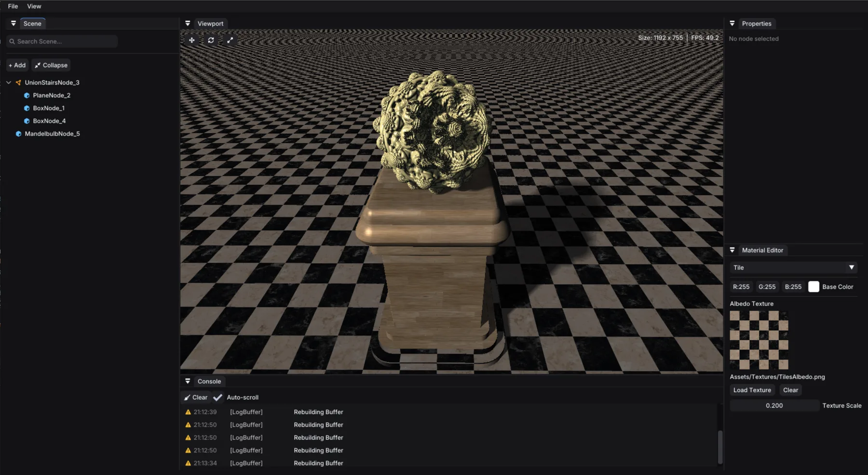Click the G:255 color value field
Screen dimensions: 868x475
coord(767,287)
